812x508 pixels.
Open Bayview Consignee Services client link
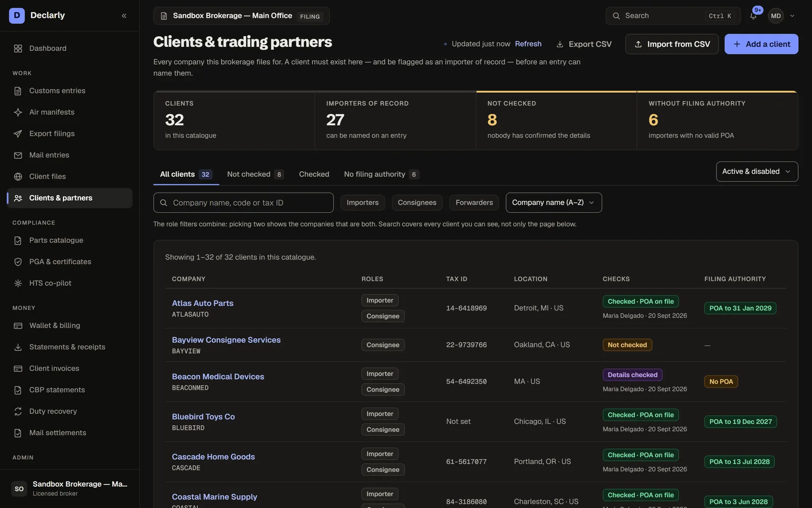point(226,340)
